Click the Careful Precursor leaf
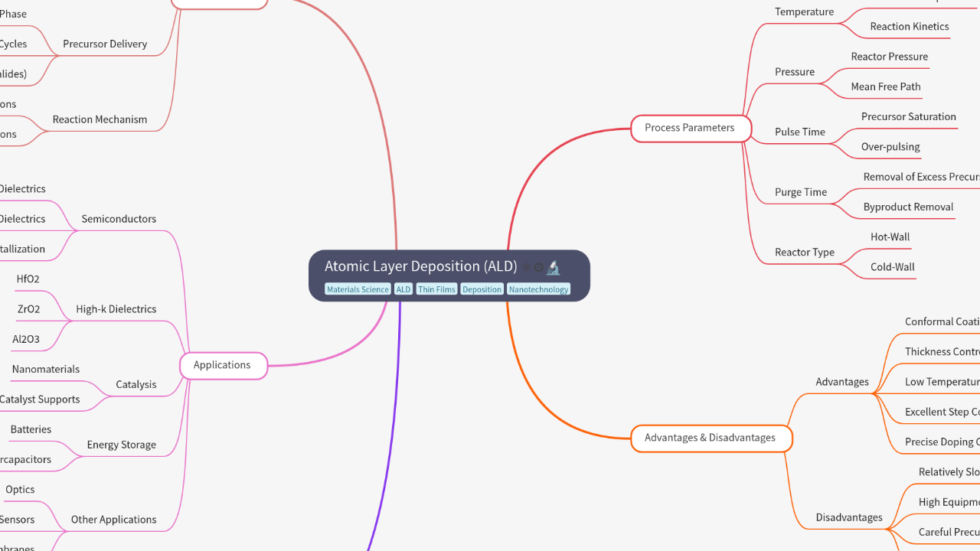 click(949, 532)
